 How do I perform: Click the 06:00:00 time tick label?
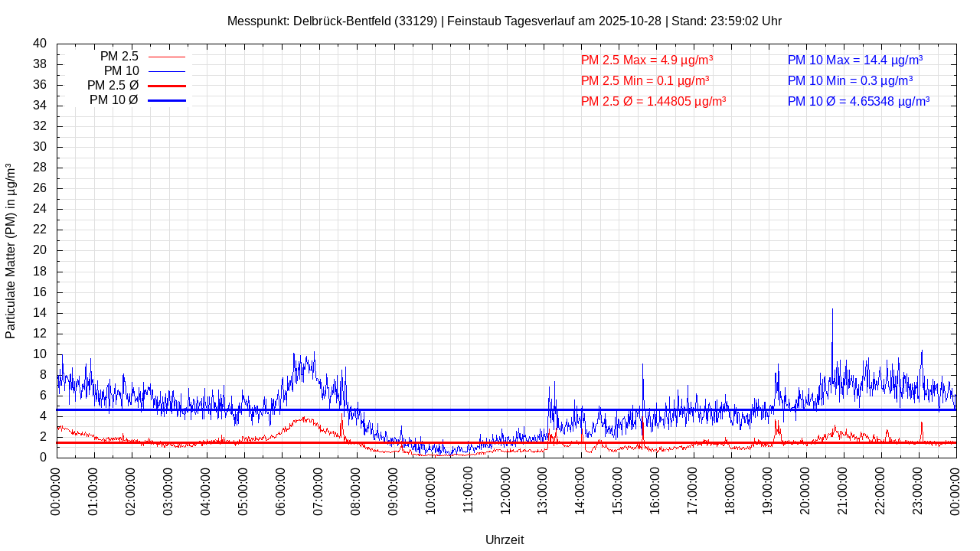click(282, 490)
